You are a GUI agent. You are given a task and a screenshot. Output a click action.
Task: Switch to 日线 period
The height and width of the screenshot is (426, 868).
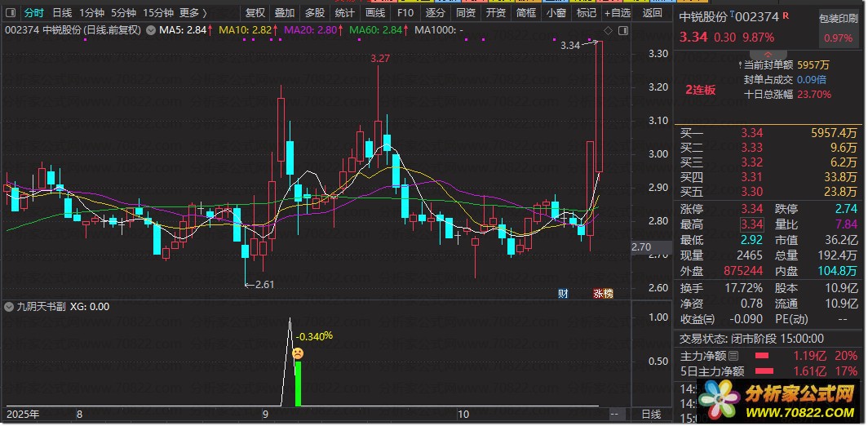(x=62, y=13)
